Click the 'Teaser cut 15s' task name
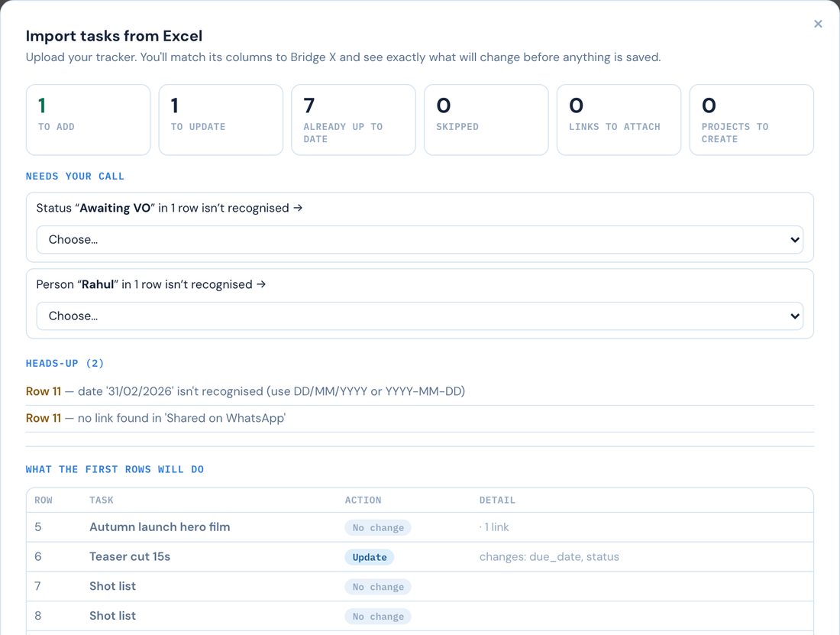Screen dimensions: 840x635 tap(130, 557)
